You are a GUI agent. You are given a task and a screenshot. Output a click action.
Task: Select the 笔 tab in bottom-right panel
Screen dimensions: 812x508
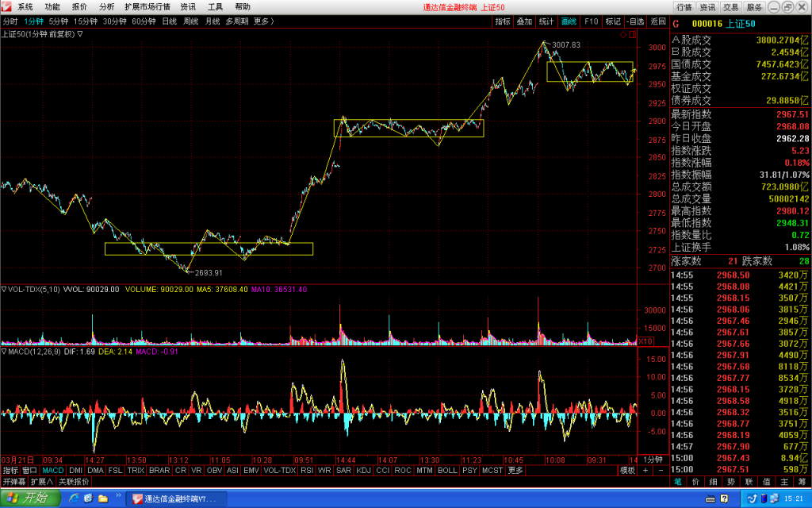678,482
